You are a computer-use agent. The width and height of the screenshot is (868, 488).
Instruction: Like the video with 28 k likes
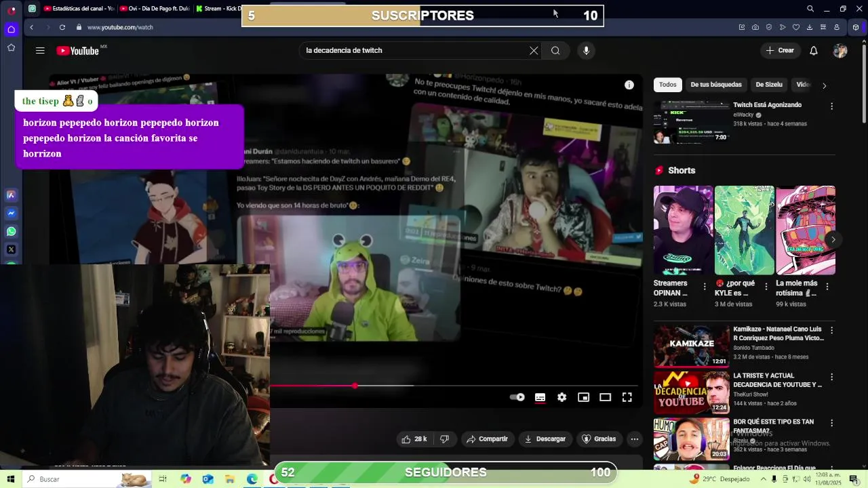click(414, 439)
